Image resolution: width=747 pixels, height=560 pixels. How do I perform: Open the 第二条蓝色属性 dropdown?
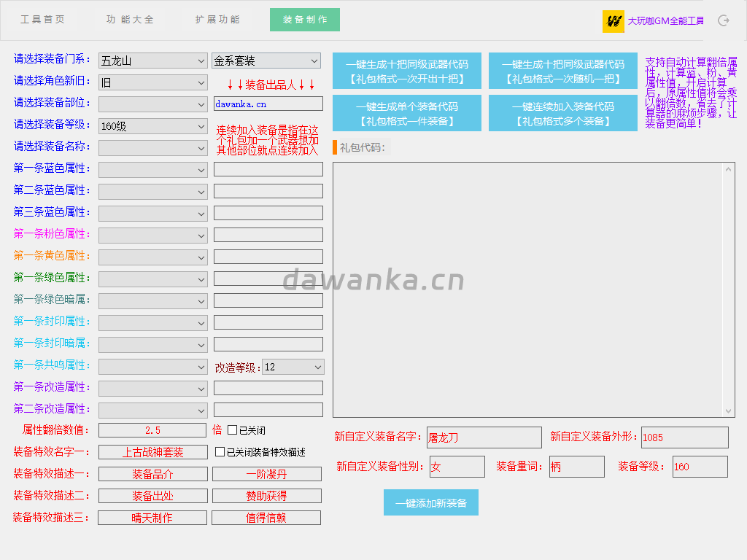pos(153,192)
